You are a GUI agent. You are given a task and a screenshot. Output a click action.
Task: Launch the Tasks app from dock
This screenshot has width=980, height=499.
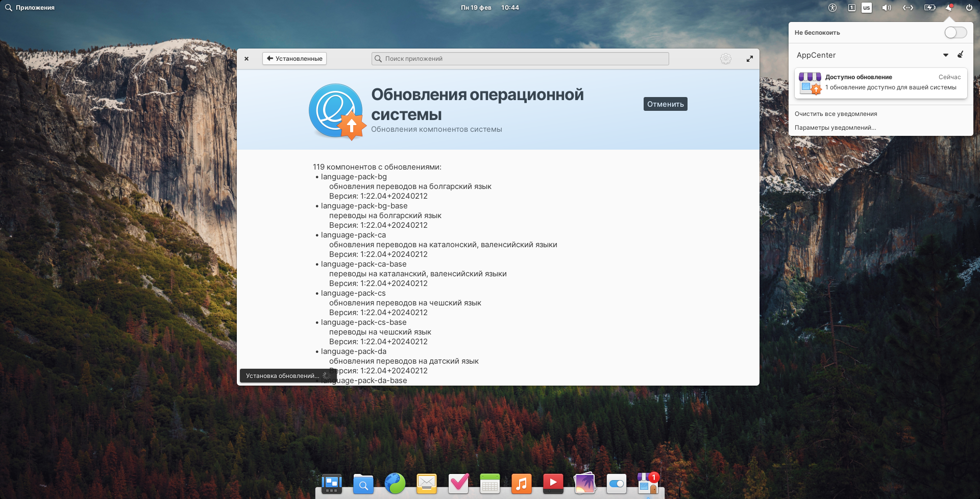(x=458, y=483)
